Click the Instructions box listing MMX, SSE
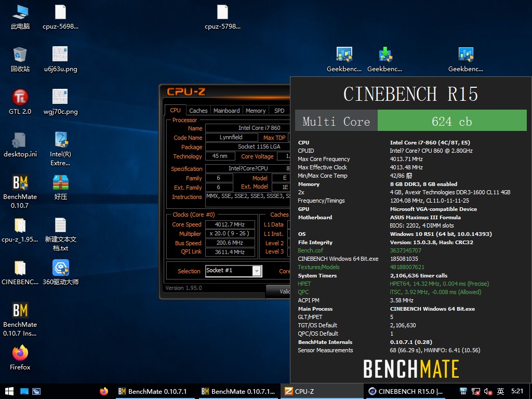 [x=248, y=199]
